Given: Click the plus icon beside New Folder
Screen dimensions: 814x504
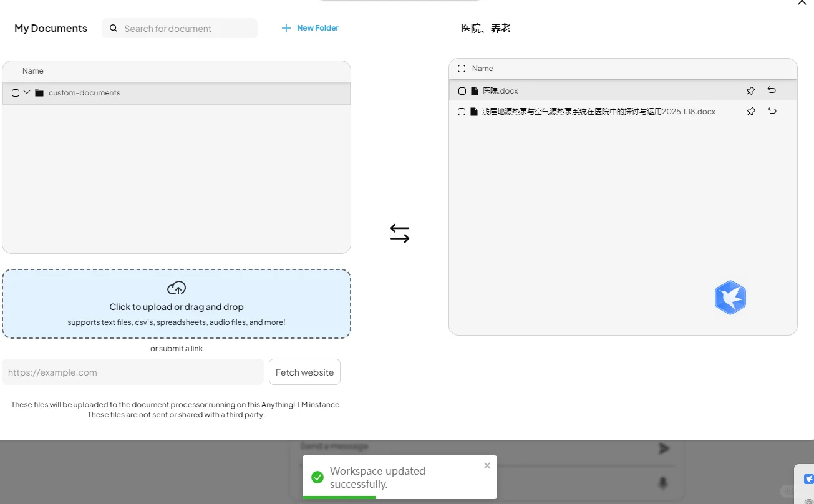Looking at the screenshot, I should (286, 28).
